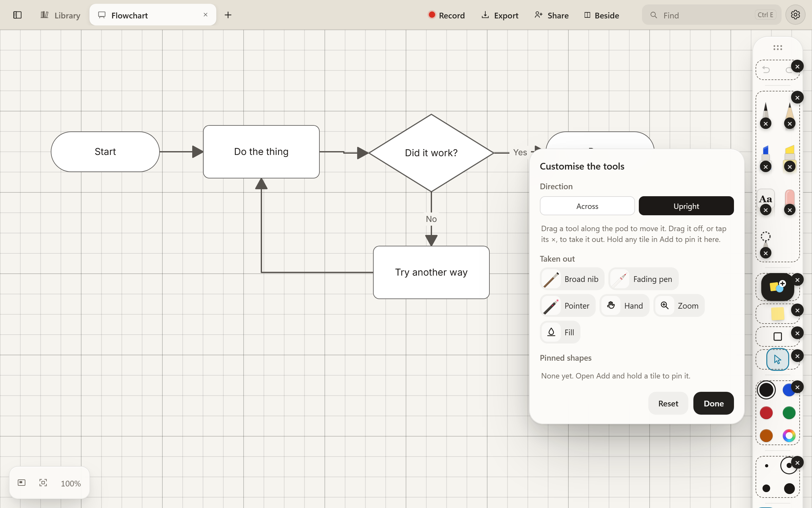Select the blue marker tool

766,154
